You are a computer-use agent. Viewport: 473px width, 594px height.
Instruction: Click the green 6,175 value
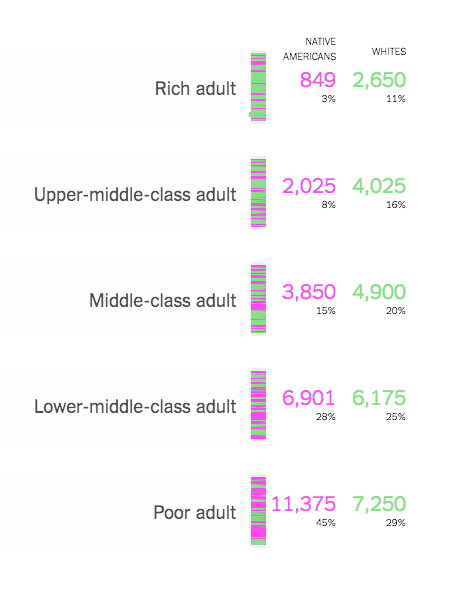[x=379, y=398]
